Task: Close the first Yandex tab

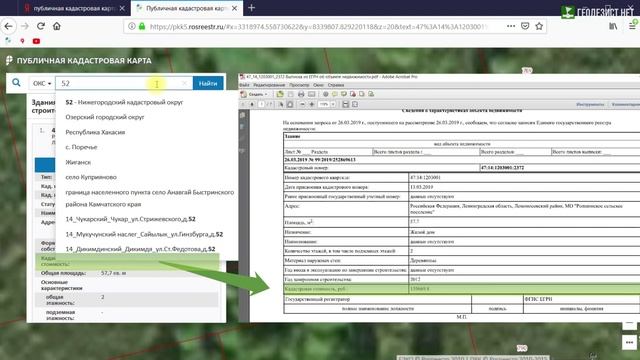Action: [x=122, y=8]
